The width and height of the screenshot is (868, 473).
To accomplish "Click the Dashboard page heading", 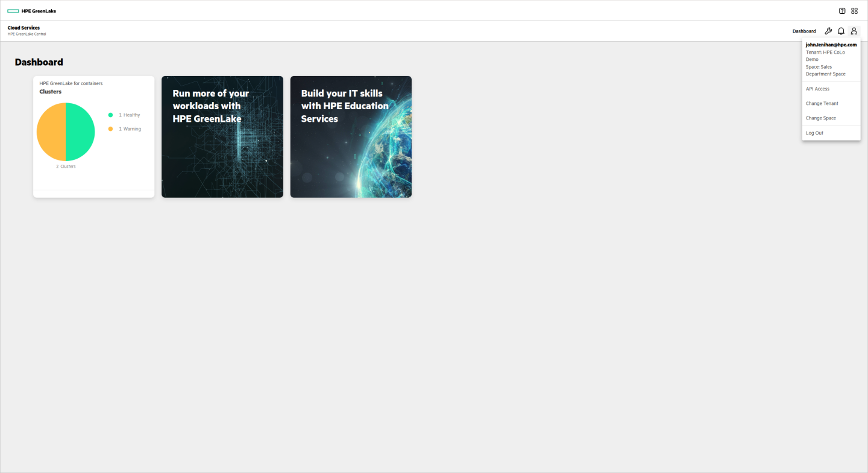I will [x=39, y=62].
